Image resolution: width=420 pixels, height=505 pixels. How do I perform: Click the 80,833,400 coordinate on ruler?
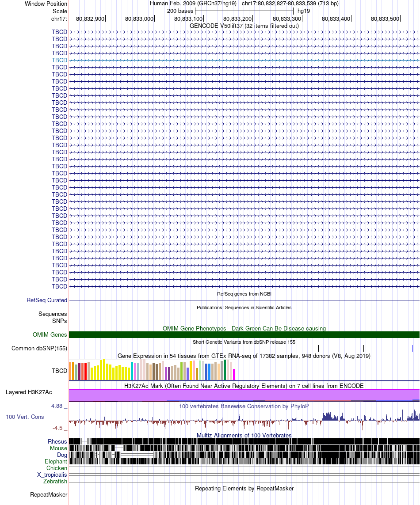click(x=336, y=19)
